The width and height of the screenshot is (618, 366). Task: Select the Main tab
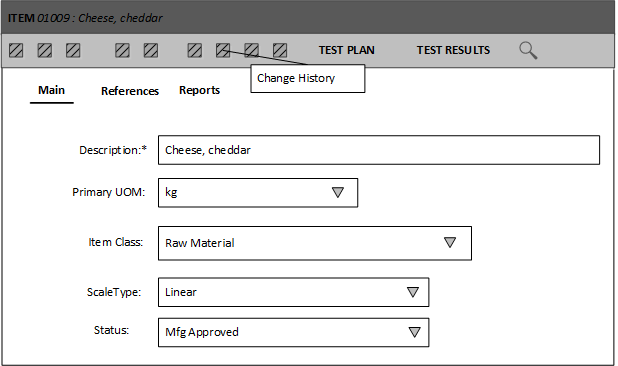click(x=52, y=90)
